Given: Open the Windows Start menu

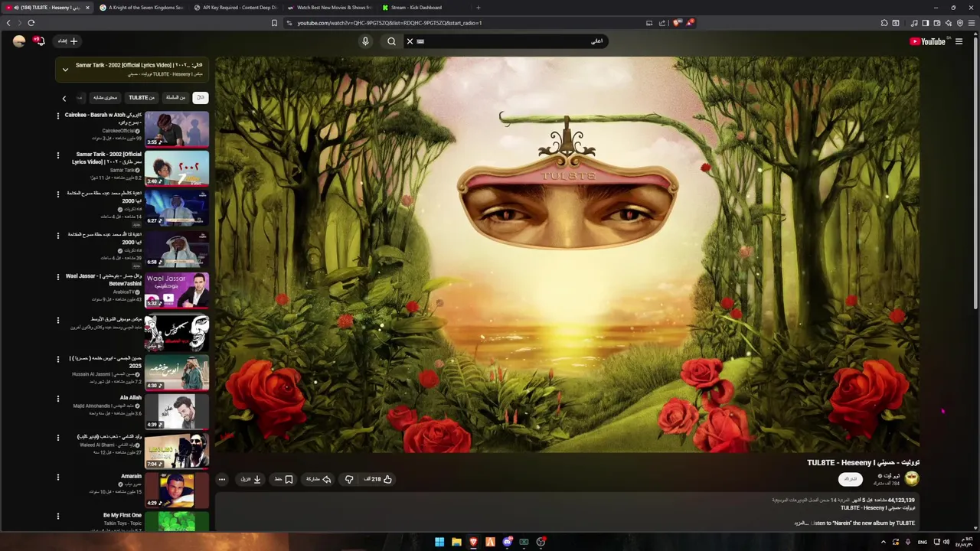Looking at the screenshot, I should tap(439, 542).
